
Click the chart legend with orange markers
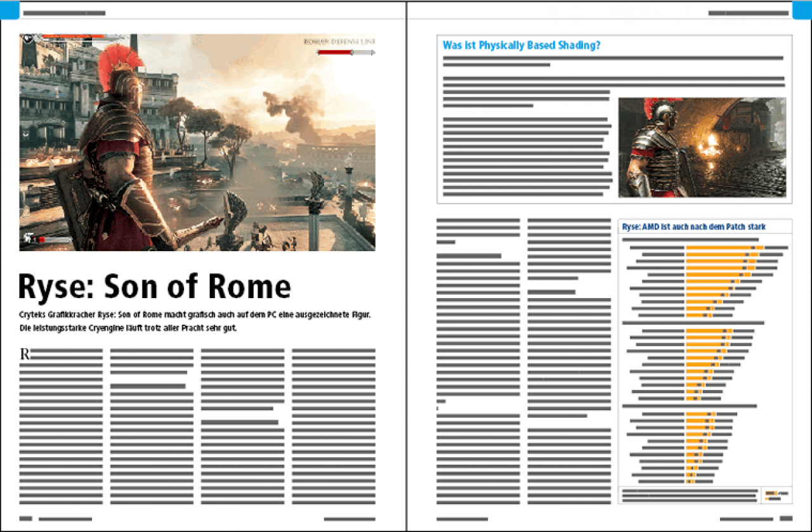(x=776, y=495)
